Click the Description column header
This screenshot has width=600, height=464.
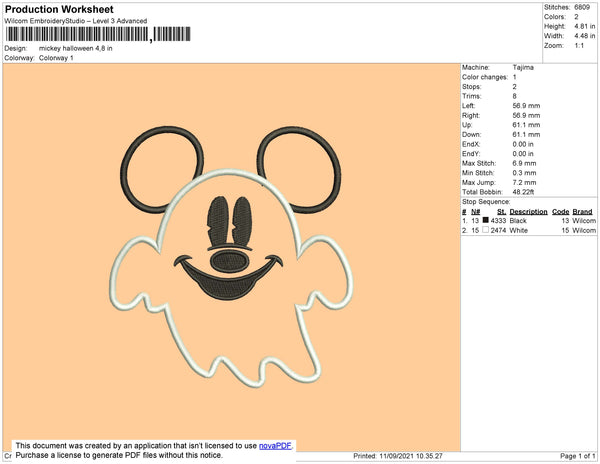point(528,212)
